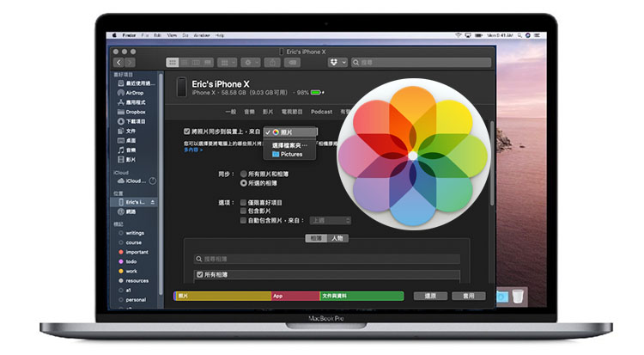Click the yellow Photos storage bar segment
The width and height of the screenshot is (644, 355).
tap(223, 296)
